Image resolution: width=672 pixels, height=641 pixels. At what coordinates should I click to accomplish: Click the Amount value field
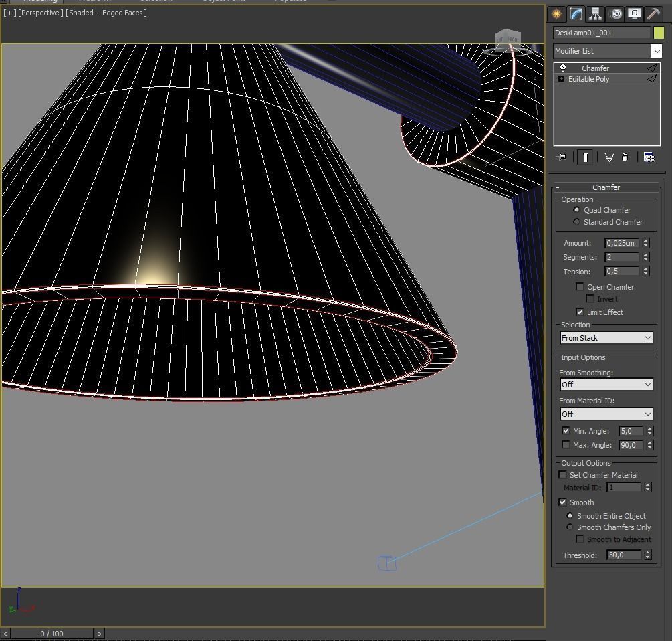(x=621, y=243)
